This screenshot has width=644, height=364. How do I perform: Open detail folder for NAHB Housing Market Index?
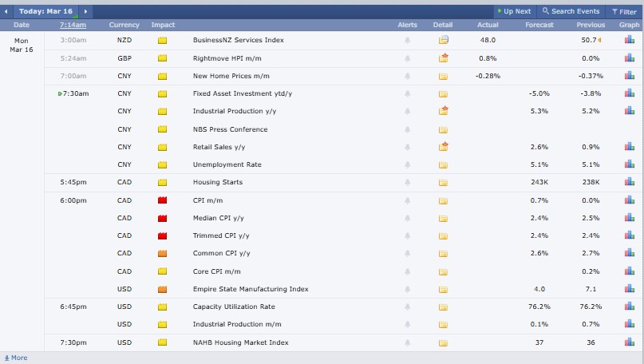[x=443, y=342]
